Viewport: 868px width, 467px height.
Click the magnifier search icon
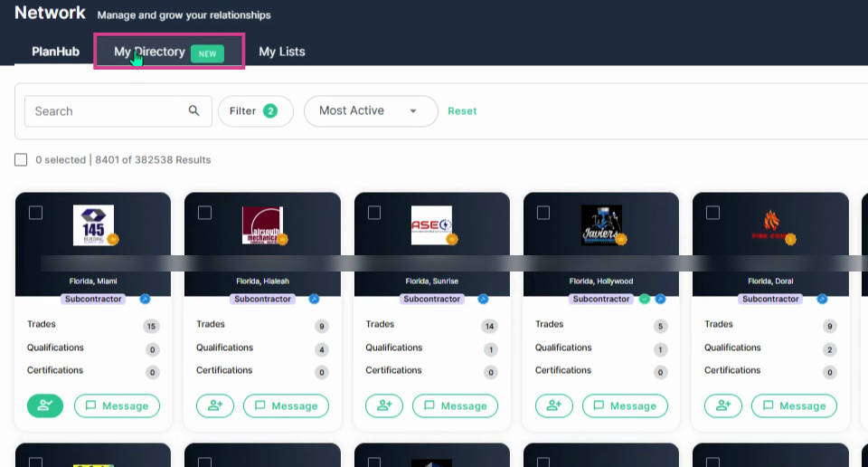pyautogui.click(x=193, y=110)
